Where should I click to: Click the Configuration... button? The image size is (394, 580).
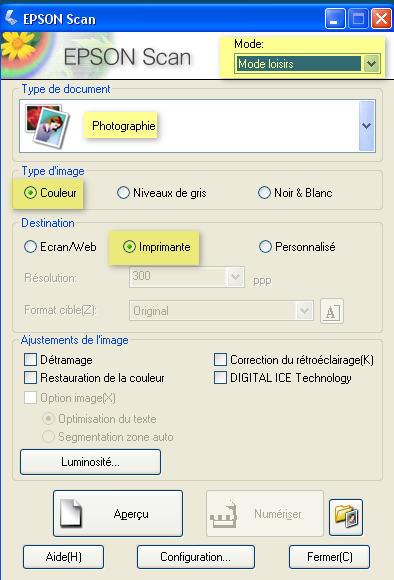196,557
